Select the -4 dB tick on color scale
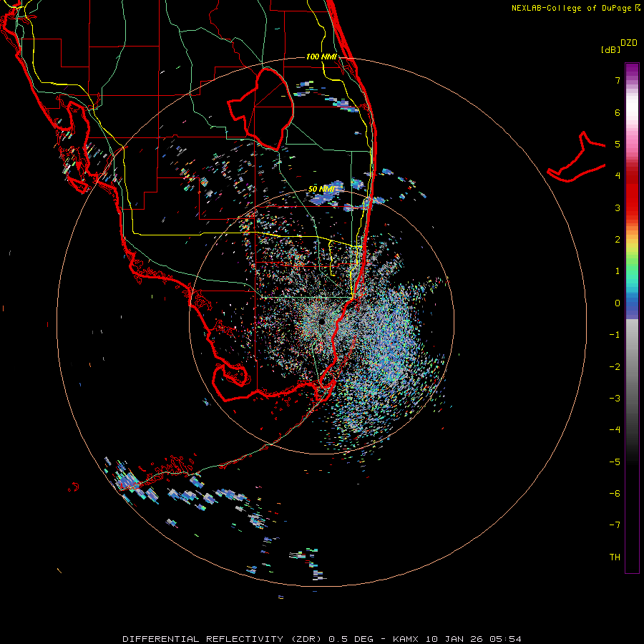This screenshot has height=644, width=644. coord(615,430)
